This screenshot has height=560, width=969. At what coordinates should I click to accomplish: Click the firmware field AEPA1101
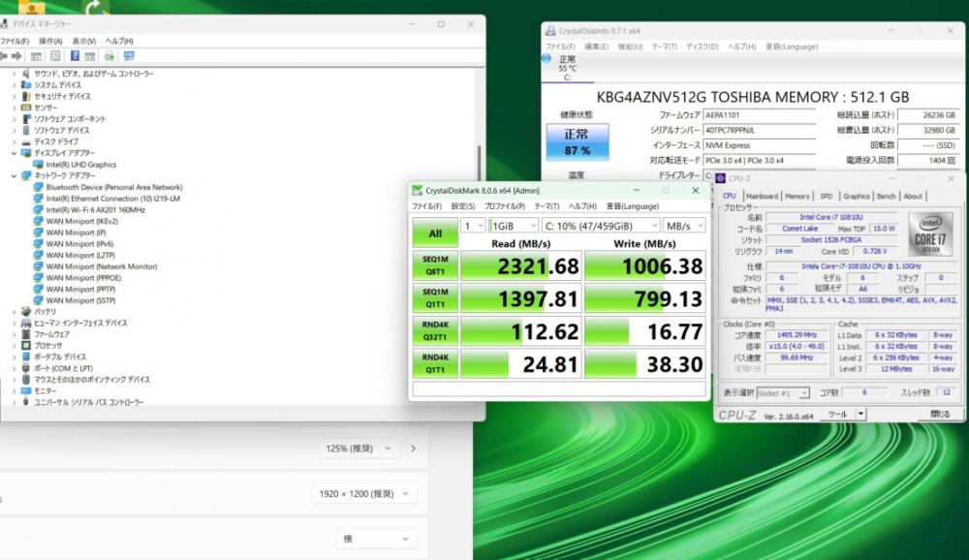[760, 115]
